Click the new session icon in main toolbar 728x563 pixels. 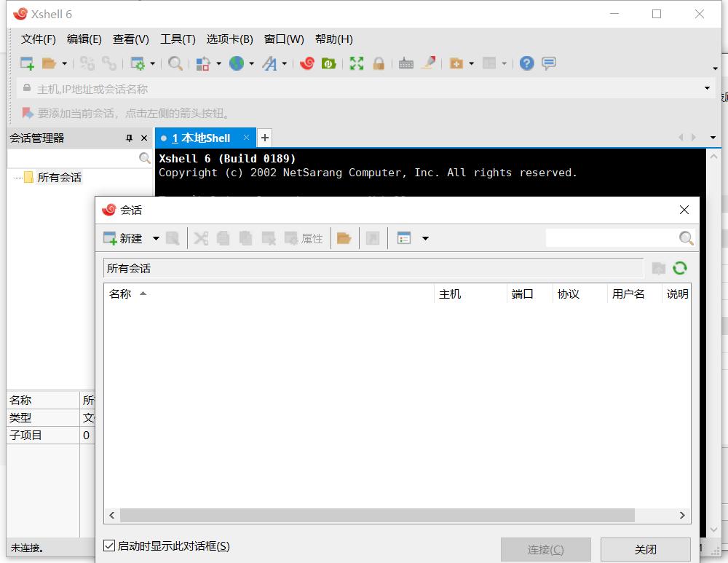[27, 63]
